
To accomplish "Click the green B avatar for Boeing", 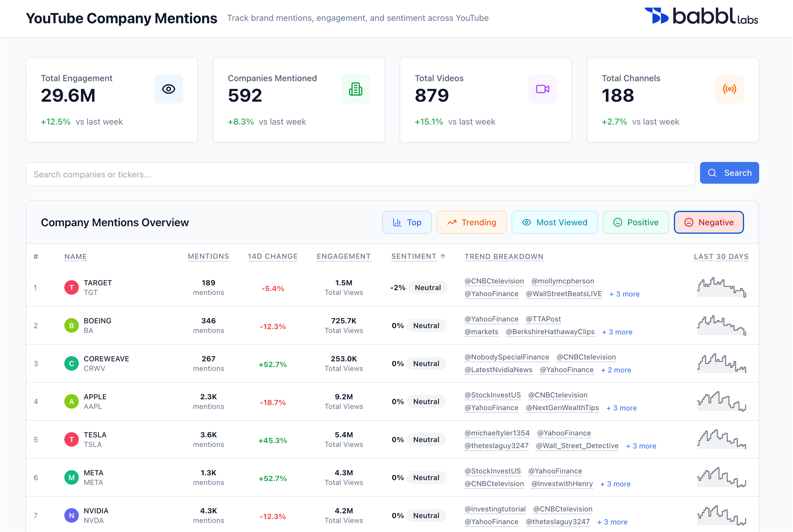I will tap(71, 326).
